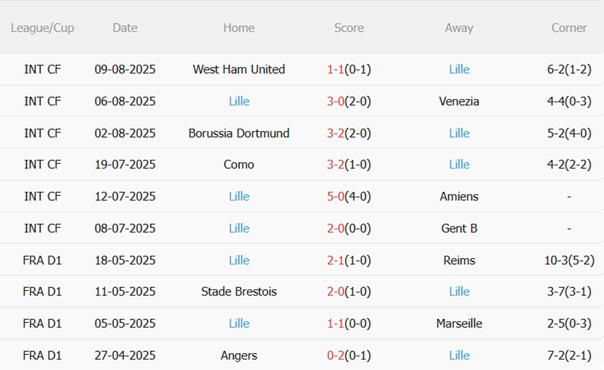Click Lille away link in Como row
The height and width of the screenshot is (370, 604).
pos(459,164)
